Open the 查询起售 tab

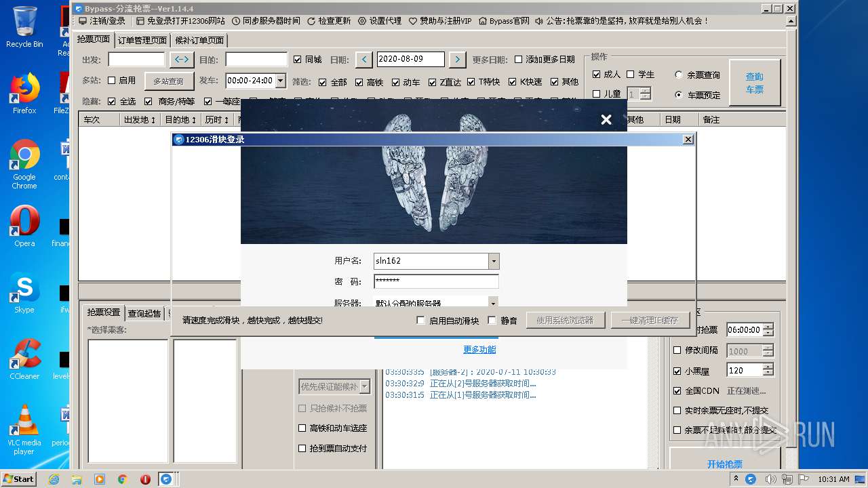coord(144,313)
